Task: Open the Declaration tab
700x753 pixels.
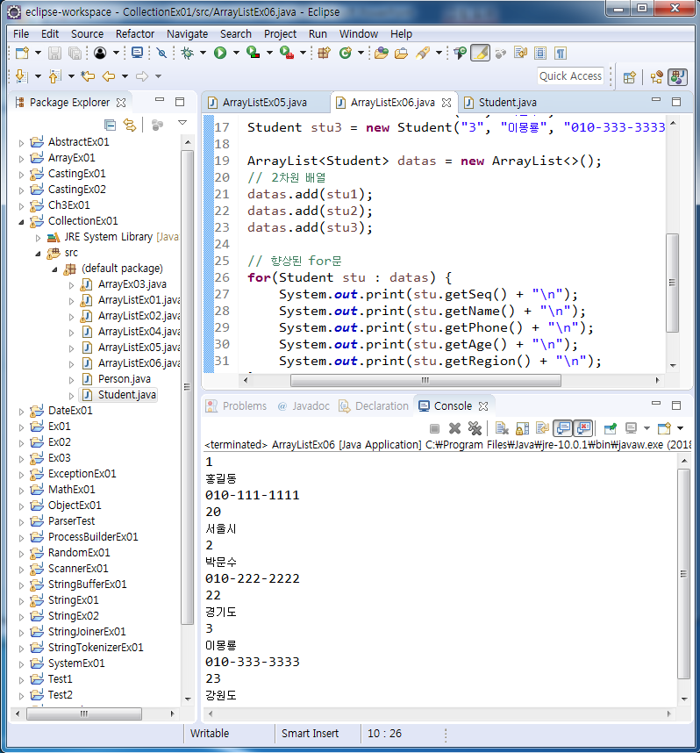Action: [374, 406]
